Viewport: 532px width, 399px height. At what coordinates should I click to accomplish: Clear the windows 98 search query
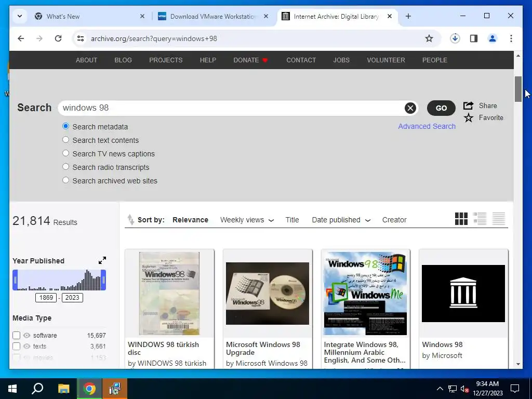coord(410,108)
